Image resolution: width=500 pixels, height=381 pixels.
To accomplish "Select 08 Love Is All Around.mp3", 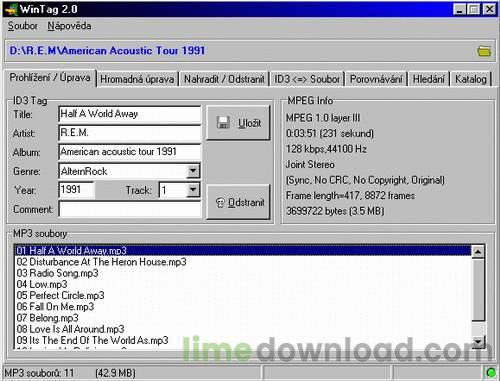I will point(243,329).
